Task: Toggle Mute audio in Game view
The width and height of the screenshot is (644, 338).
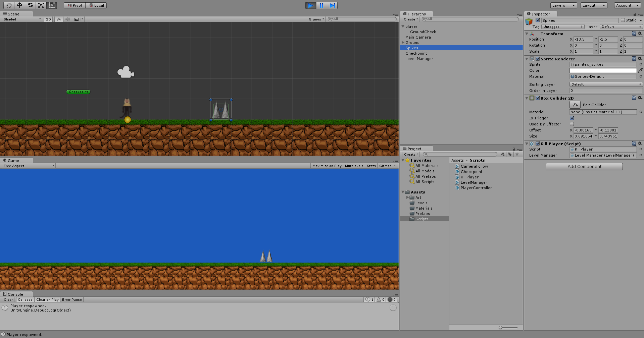Action: click(x=354, y=166)
